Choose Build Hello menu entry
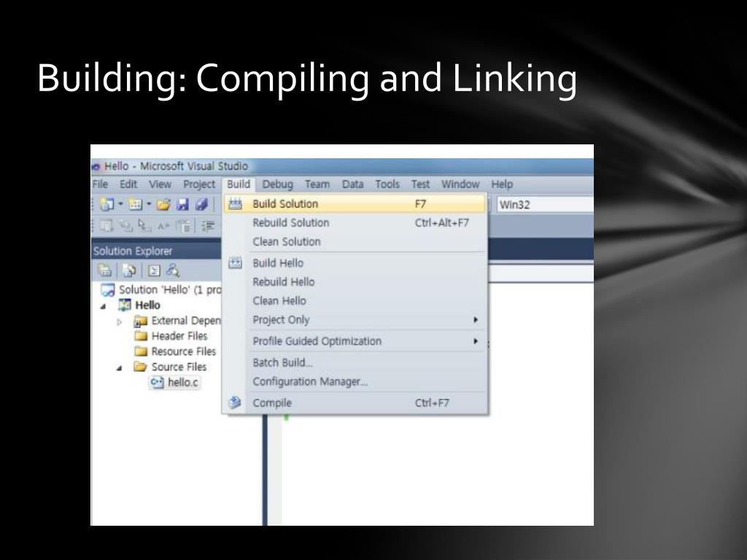 [355, 262]
